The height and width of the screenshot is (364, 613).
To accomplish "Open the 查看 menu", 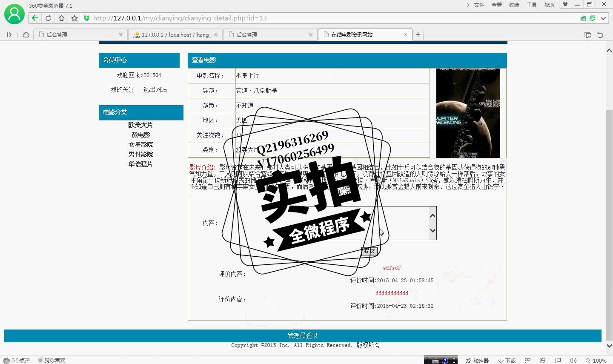I will point(497,5).
